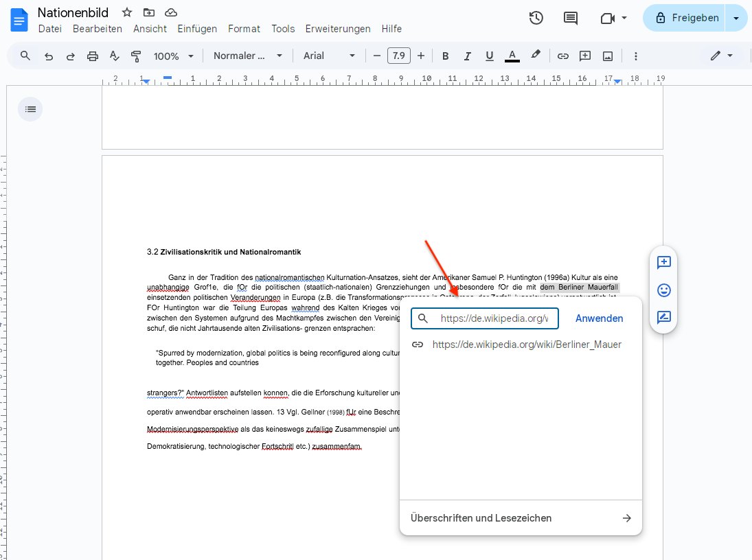The image size is (752, 560).
Task: Star the Nationenbild document
Action: tap(126, 12)
